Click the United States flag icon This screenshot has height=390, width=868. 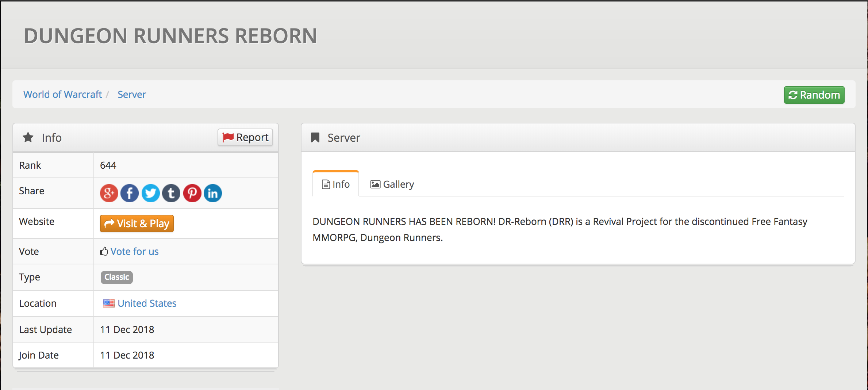tap(108, 303)
